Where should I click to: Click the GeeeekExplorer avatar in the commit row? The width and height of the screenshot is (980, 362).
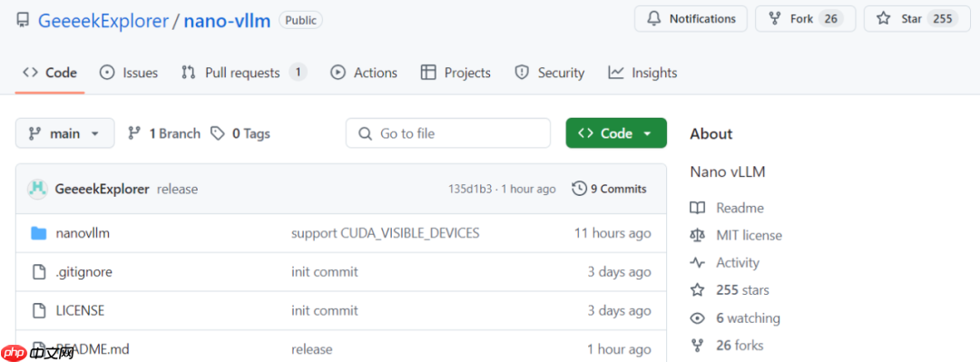[37, 188]
